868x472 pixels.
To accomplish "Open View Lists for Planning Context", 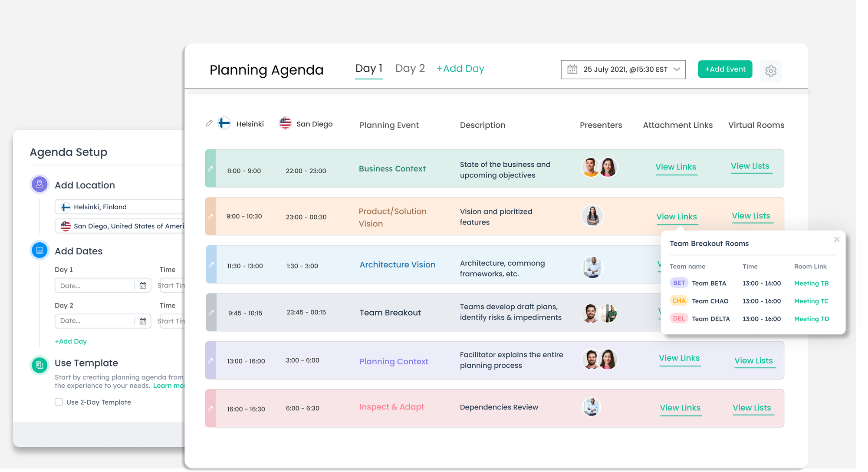I will pyautogui.click(x=753, y=360).
